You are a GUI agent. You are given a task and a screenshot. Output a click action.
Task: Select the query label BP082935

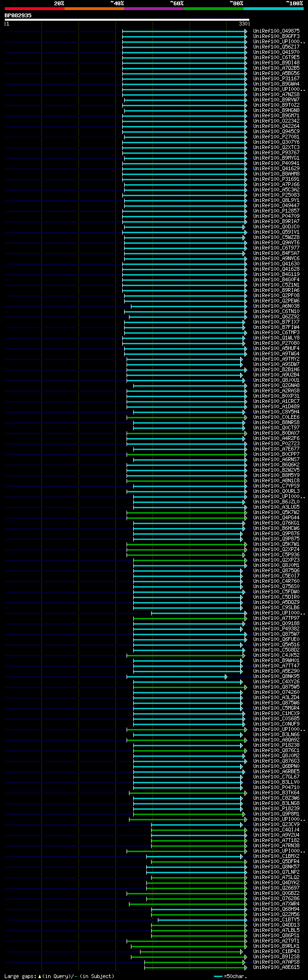(18, 15)
